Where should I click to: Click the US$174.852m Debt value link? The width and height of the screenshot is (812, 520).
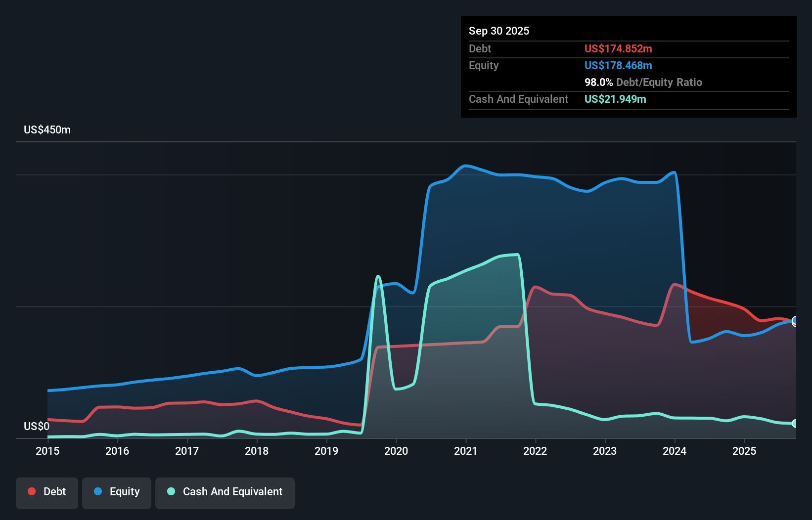tap(618, 48)
